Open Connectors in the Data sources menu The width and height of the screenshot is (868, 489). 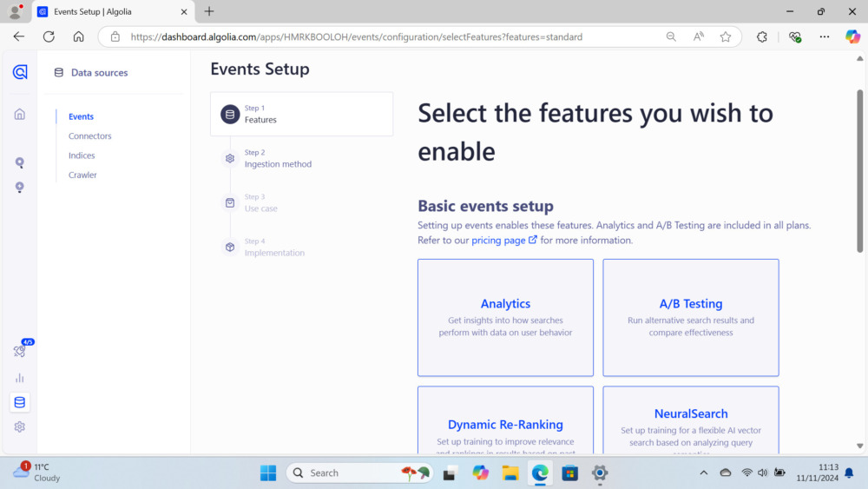click(x=89, y=135)
